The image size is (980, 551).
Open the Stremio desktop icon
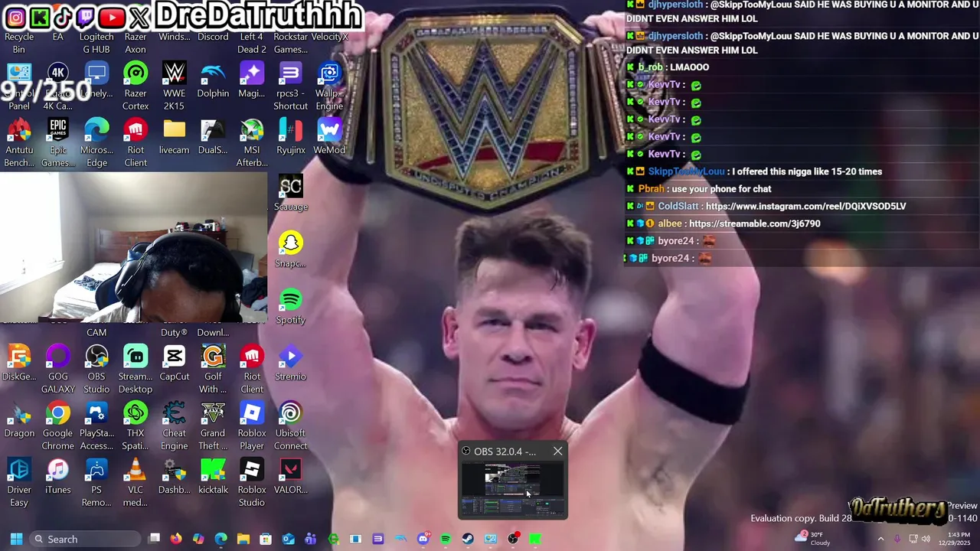tap(290, 363)
